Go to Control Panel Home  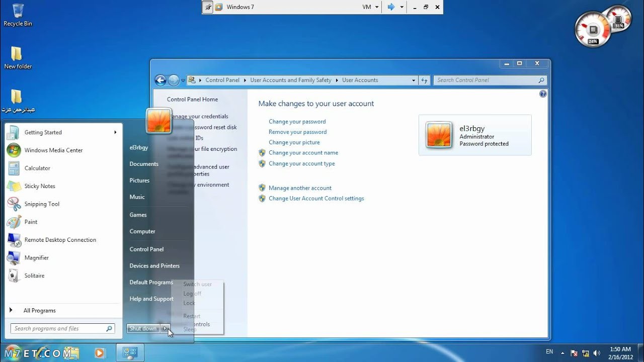click(x=192, y=100)
